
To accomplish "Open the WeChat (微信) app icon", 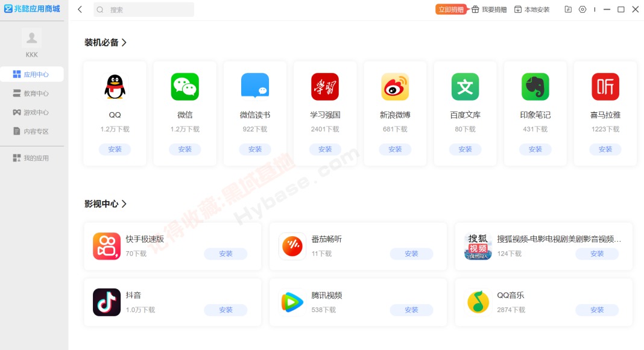I will pyautogui.click(x=185, y=87).
